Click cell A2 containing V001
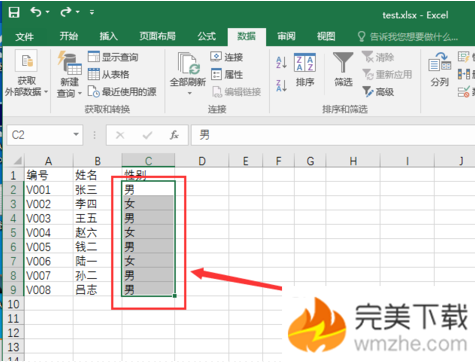Image resolution: width=475 pixels, height=362 pixels. [49, 189]
